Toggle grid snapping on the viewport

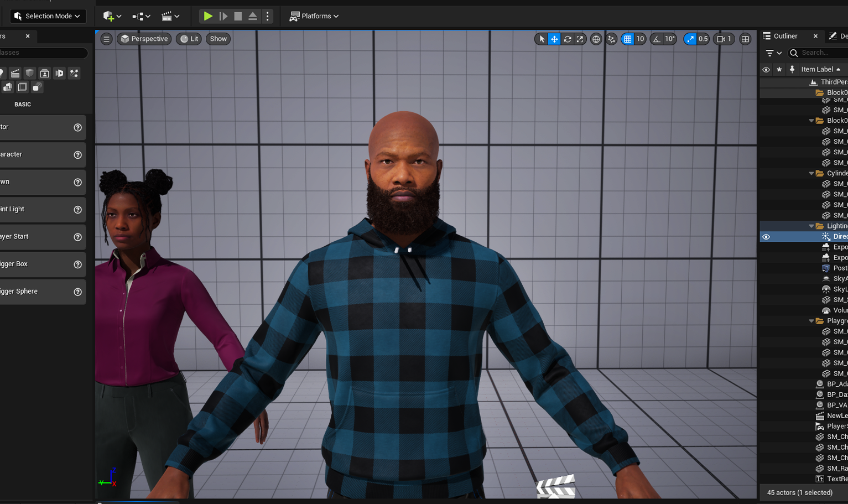pyautogui.click(x=627, y=39)
